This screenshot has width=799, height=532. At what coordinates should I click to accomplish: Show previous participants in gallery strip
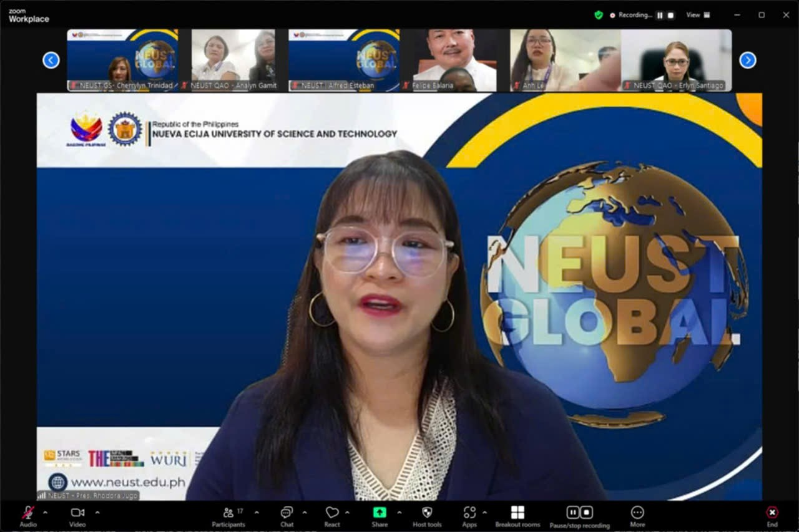51,60
